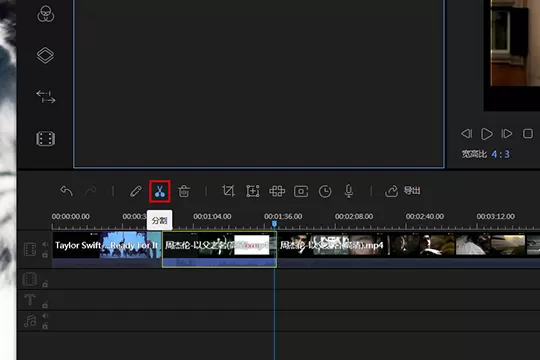The height and width of the screenshot is (360, 540).
Task: Delete the selected clip with trash icon
Action: [184, 191]
